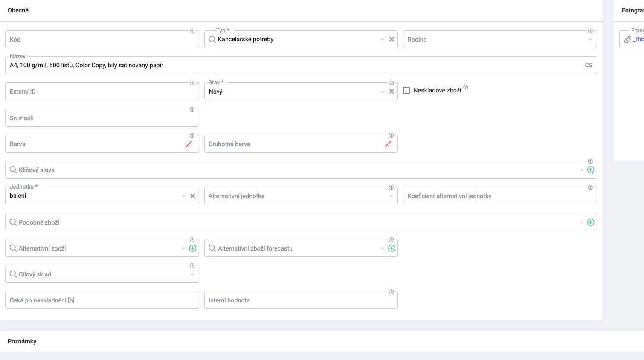The width and height of the screenshot is (644, 360).
Task: Enable the Neskladové zboží checkbox
Action: tap(406, 90)
